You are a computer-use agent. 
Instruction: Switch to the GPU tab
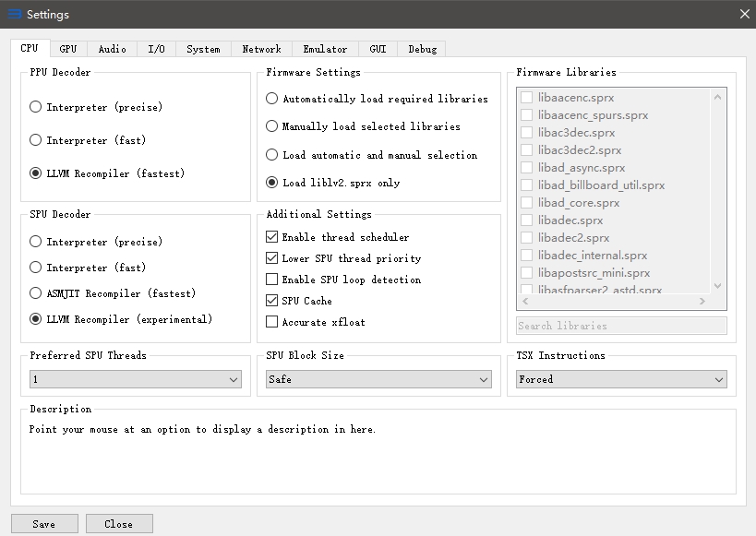(68, 49)
